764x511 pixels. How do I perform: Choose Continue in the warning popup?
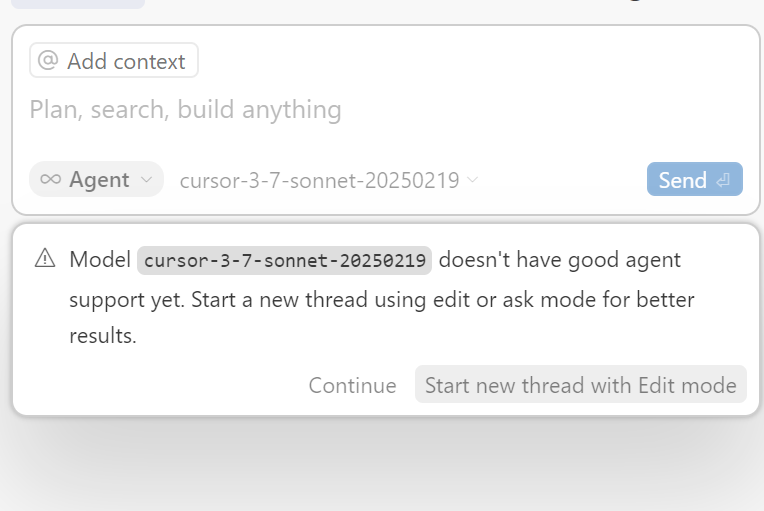(352, 385)
